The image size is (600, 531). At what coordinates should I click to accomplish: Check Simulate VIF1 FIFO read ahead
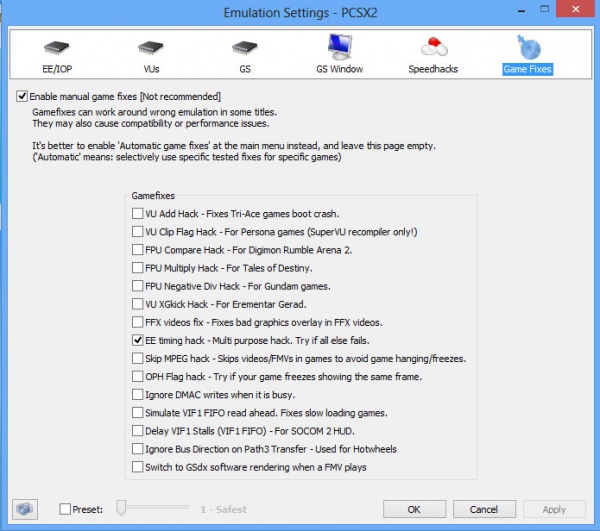[137, 413]
